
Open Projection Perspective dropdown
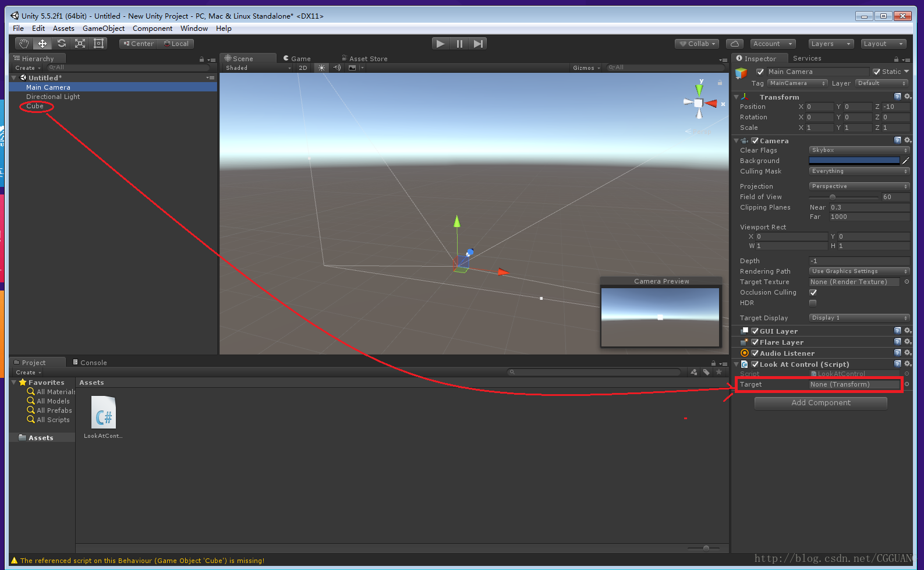click(859, 186)
